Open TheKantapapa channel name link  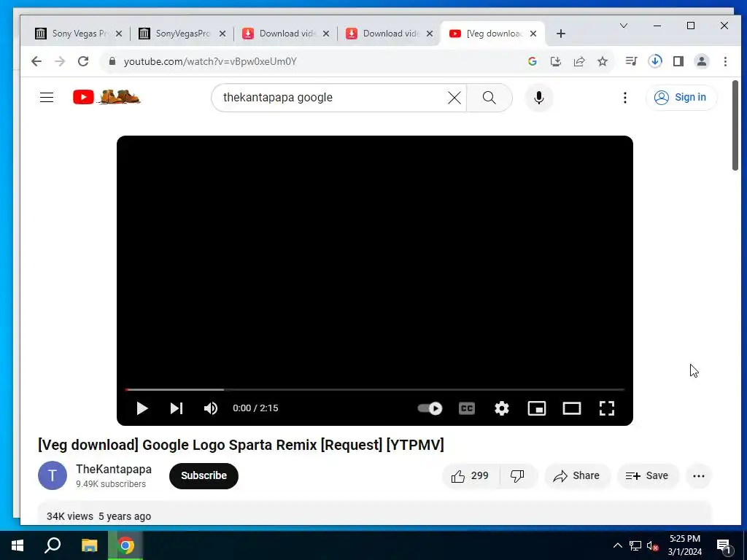114,469
